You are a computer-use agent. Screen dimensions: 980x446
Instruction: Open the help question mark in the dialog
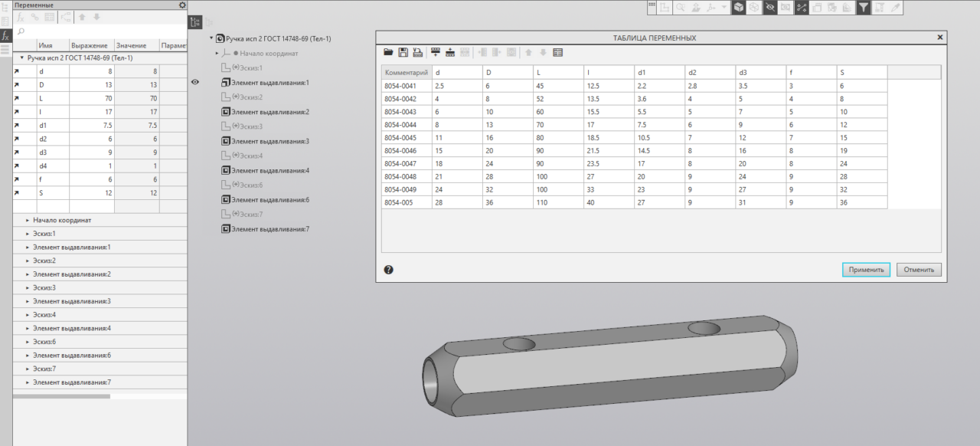(x=389, y=270)
